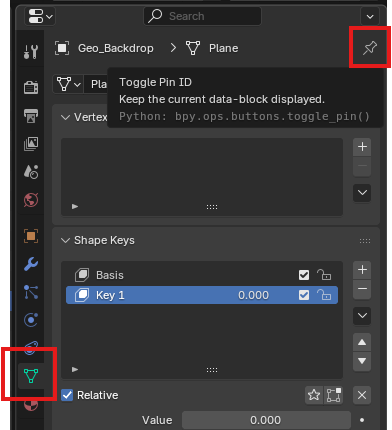Open the Object Data mesh tab
The width and height of the screenshot is (392, 430).
[x=31, y=376]
